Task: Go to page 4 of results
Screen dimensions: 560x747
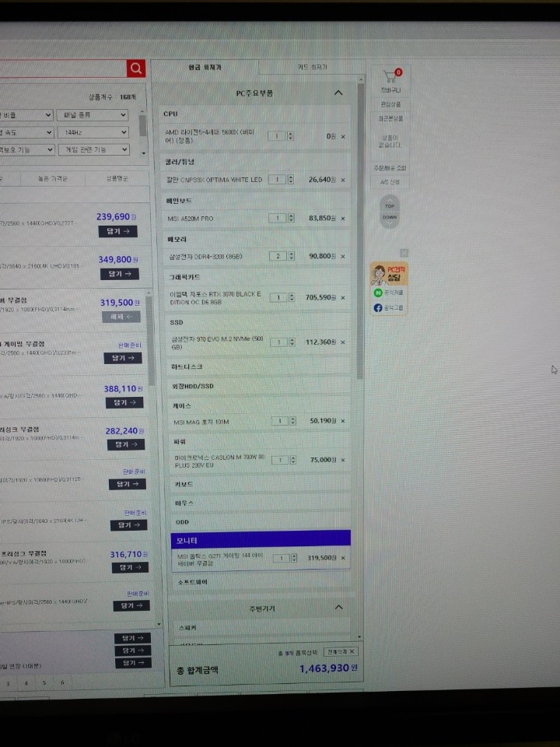Action: tap(26, 684)
